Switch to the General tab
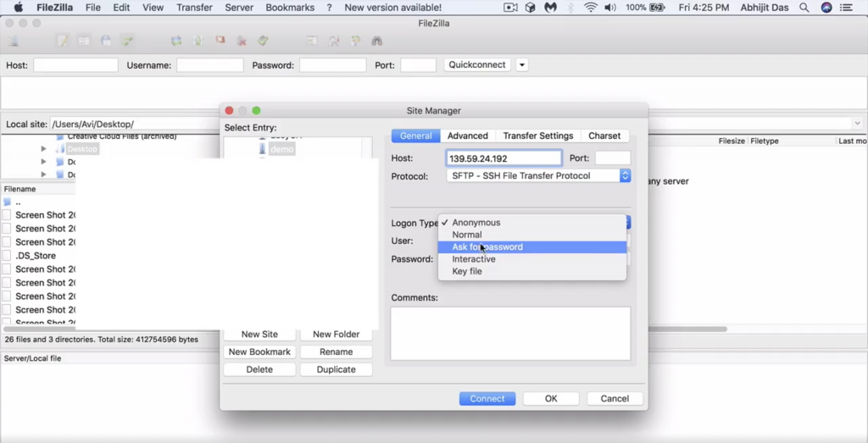The image size is (868, 443). pyautogui.click(x=415, y=136)
